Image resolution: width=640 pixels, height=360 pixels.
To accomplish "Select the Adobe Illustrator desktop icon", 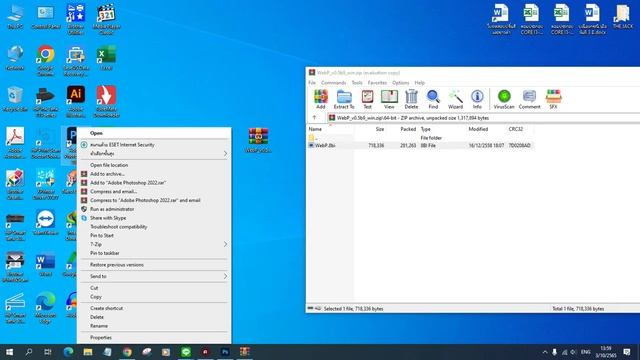I will [x=76, y=101].
